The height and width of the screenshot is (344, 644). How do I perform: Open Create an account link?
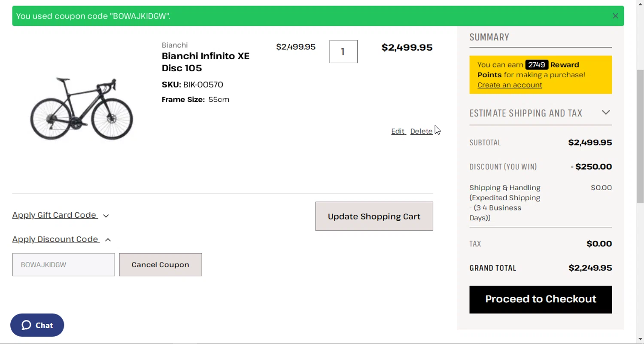click(x=510, y=85)
